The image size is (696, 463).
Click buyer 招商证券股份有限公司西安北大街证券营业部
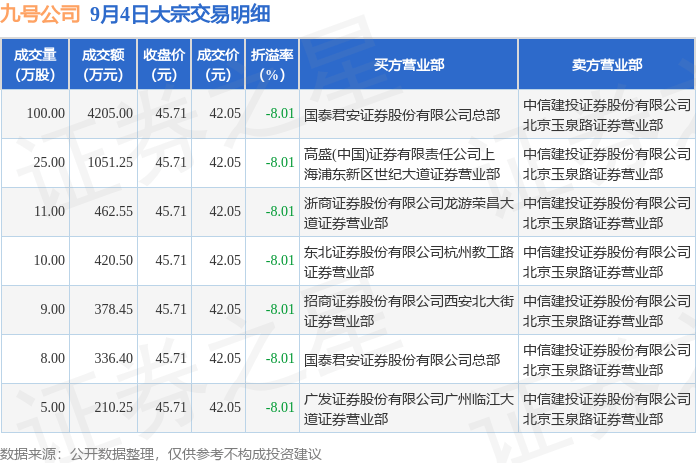(x=409, y=311)
